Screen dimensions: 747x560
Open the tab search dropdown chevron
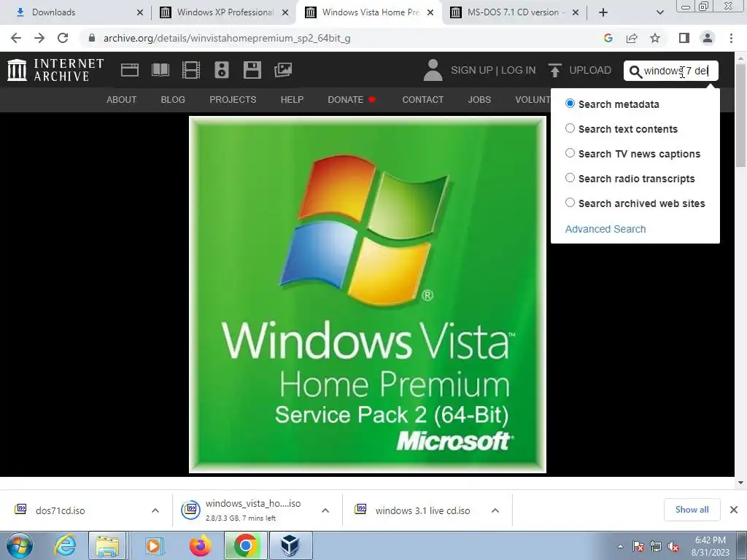click(x=659, y=12)
